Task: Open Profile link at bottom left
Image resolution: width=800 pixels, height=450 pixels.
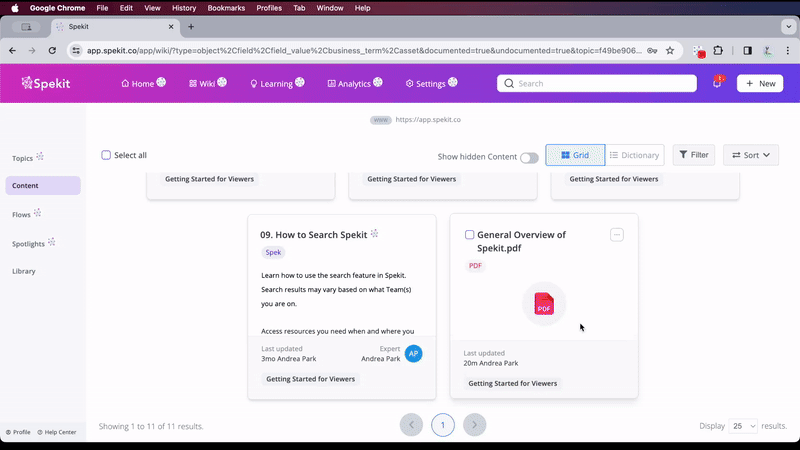Action: [x=18, y=432]
